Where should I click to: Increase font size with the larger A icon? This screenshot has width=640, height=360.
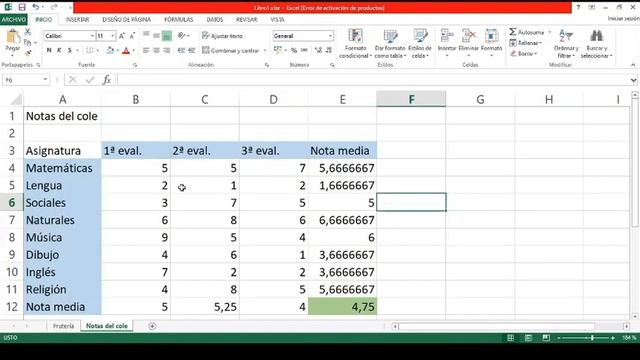122,36
